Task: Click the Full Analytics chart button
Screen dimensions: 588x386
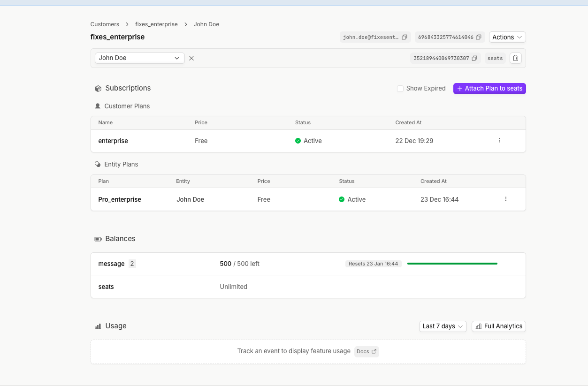Action: point(498,326)
